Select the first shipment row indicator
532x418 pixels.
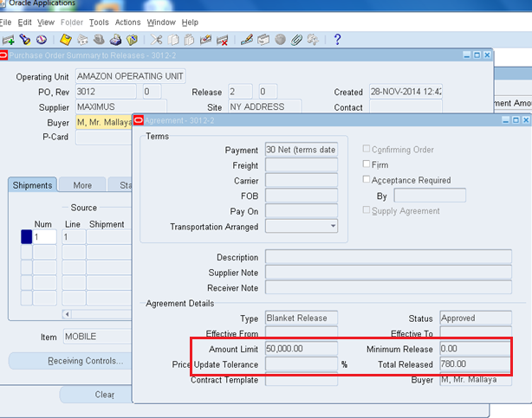tap(27, 237)
